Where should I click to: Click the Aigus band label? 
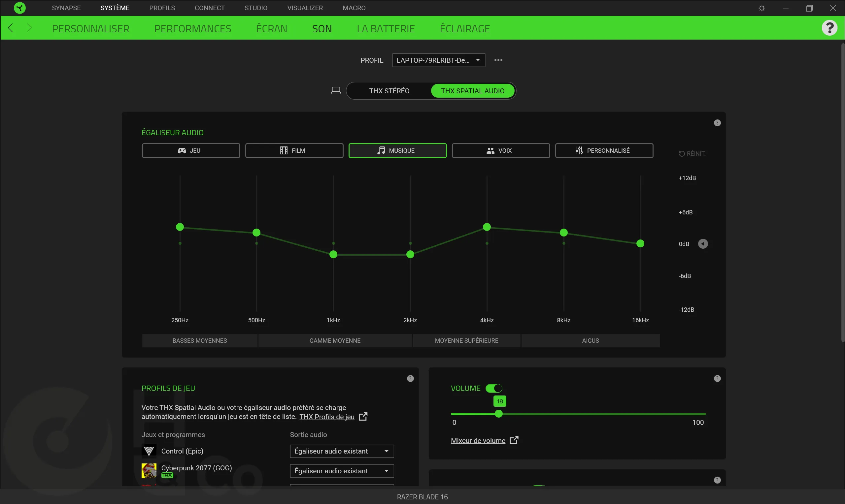click(591, 341)
